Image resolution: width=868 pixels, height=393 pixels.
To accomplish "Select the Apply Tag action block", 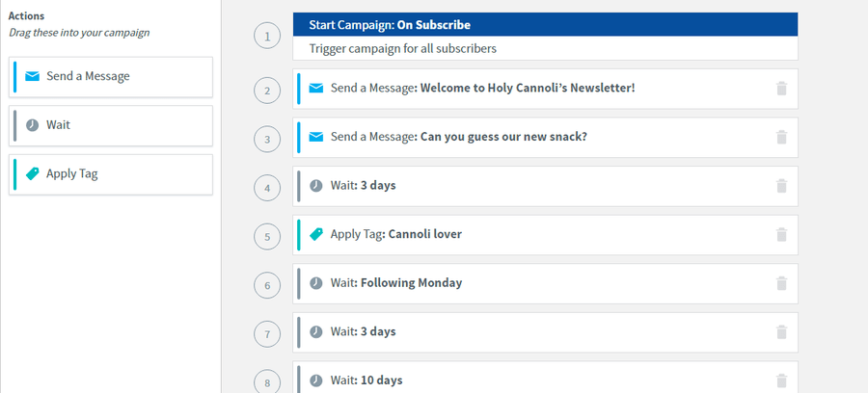I will click(x=111, y=174).
